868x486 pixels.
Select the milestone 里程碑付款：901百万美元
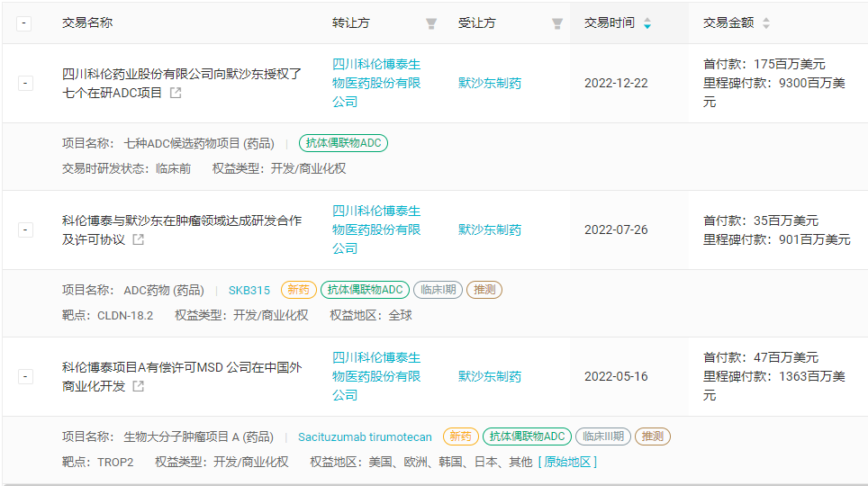[x=777, y=239]
